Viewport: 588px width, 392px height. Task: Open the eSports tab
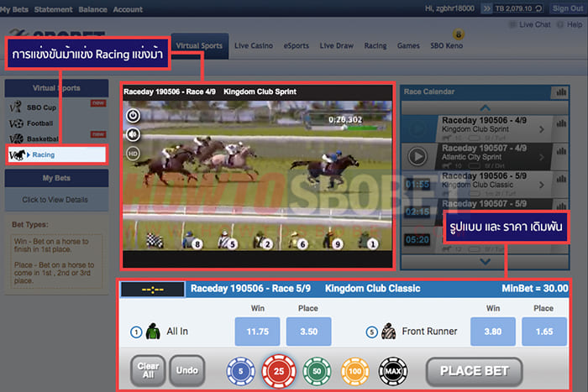point(297,45)
